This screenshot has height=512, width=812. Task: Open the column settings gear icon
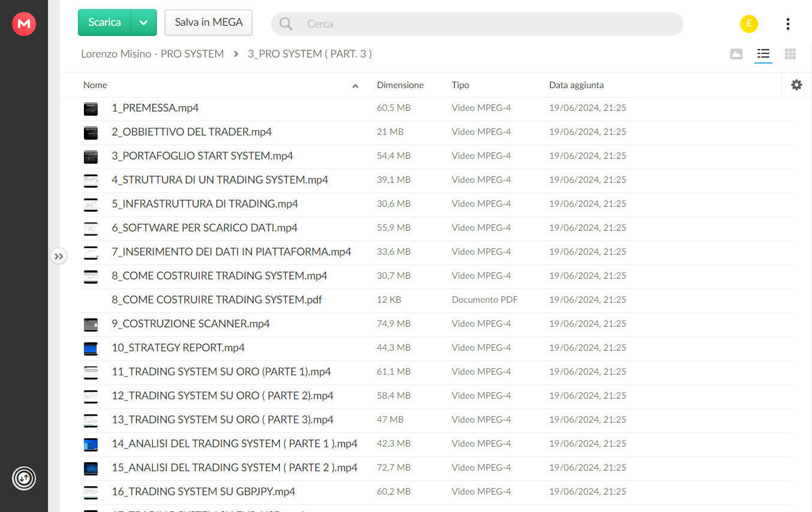(x=796, y=85)
